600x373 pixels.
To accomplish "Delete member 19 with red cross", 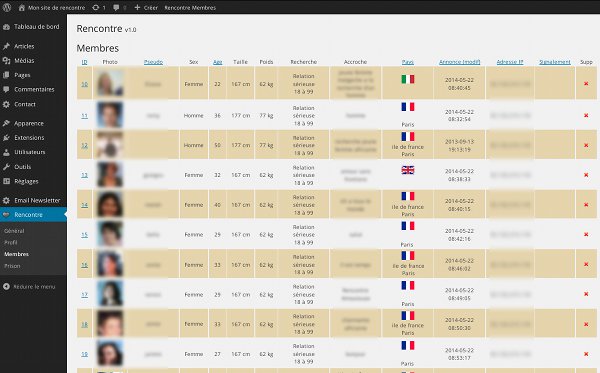I will 586,354.
